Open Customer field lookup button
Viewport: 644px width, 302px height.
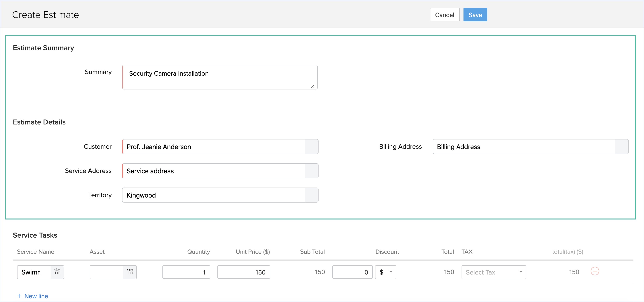[x=311, y=147]
